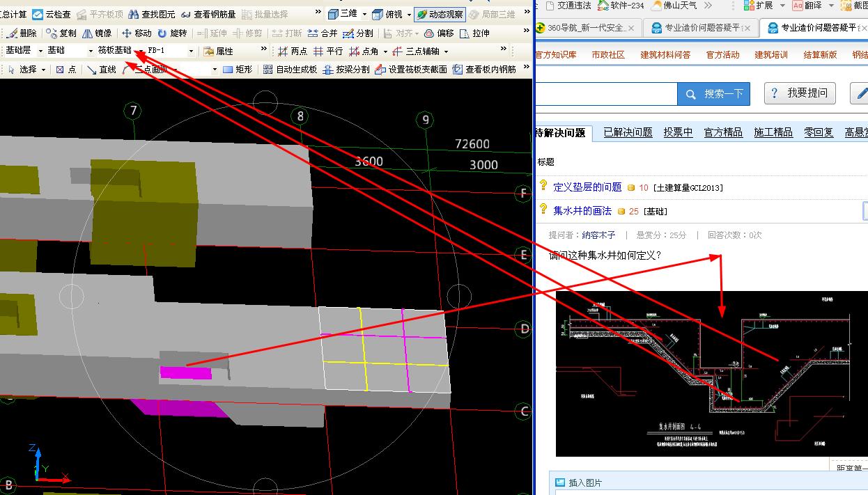Open 查找图元 find element tool

(151, 14)
